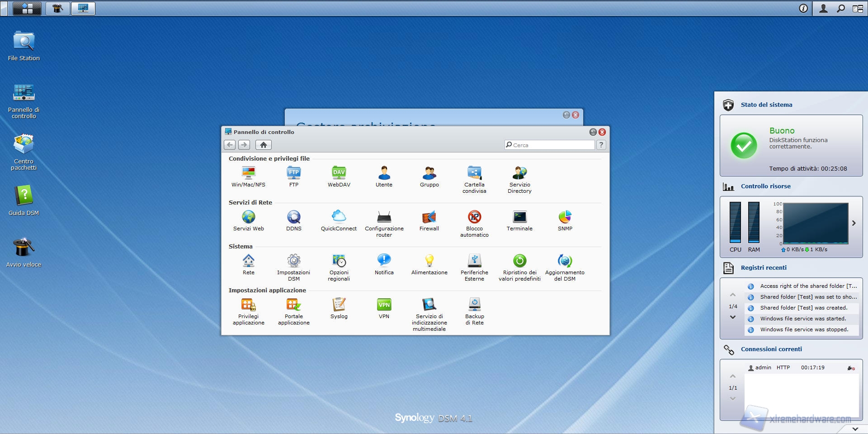Toggle the widgets panel in taskbar
868x434 pixels.
click(x=858, y=8)
